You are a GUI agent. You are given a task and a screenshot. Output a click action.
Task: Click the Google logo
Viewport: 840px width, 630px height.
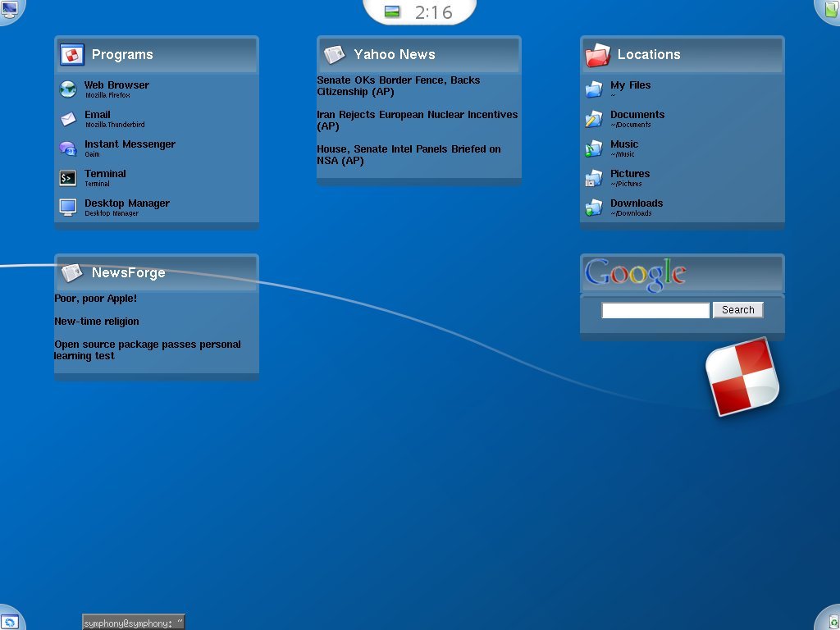[x=635, y=275]
